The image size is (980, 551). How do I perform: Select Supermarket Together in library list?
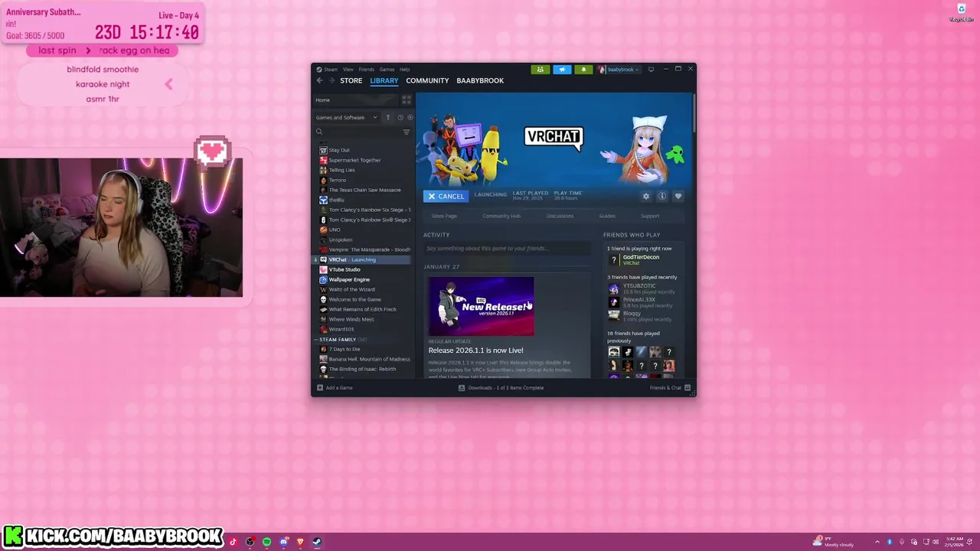tap(354, 160)
